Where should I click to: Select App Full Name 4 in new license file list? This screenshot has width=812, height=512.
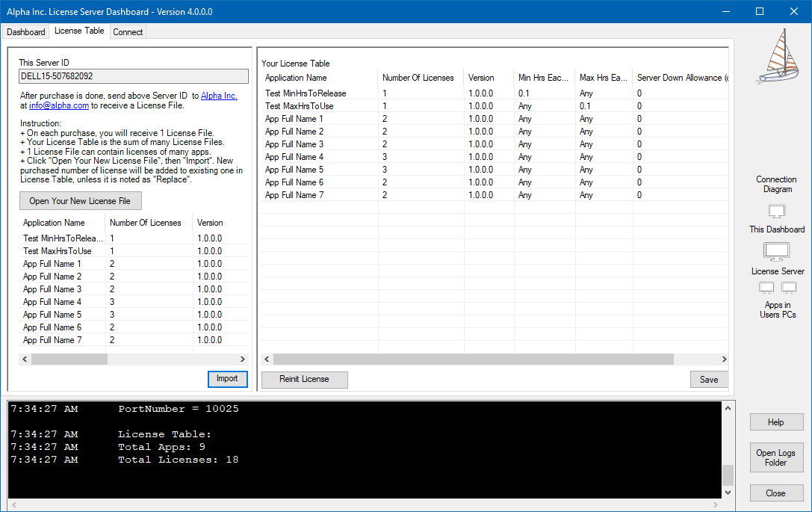click(134, 302)
